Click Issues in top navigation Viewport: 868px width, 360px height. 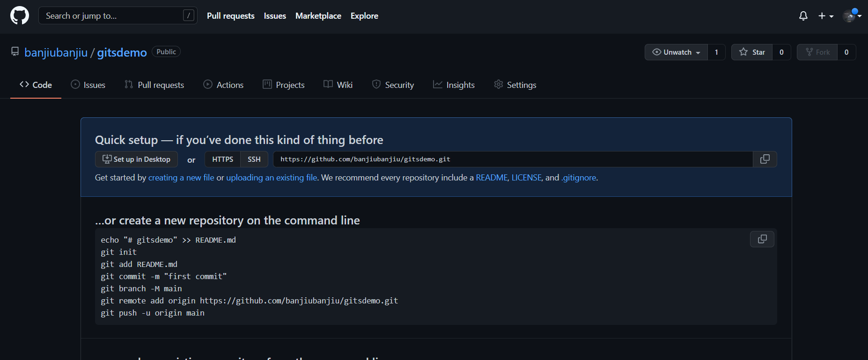(275, 15)
